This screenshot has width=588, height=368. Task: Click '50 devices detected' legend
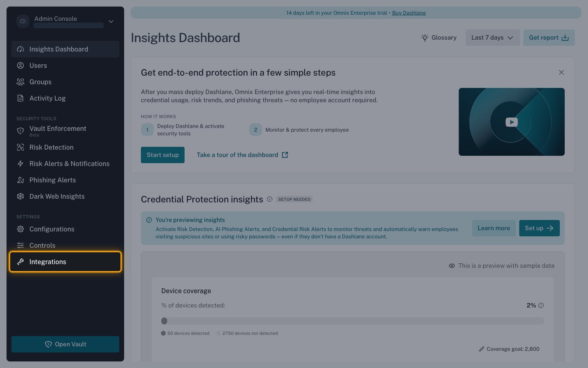[x=185, y=333]
